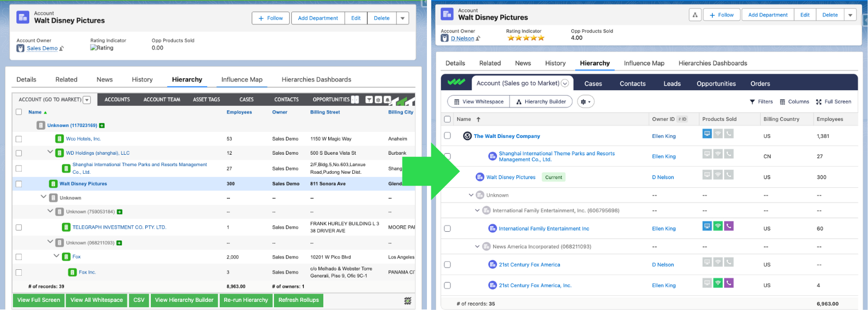868x310 pixels.
Task: Tick The Walt Disney Company row checkbox
Action: tap(448, 136)
